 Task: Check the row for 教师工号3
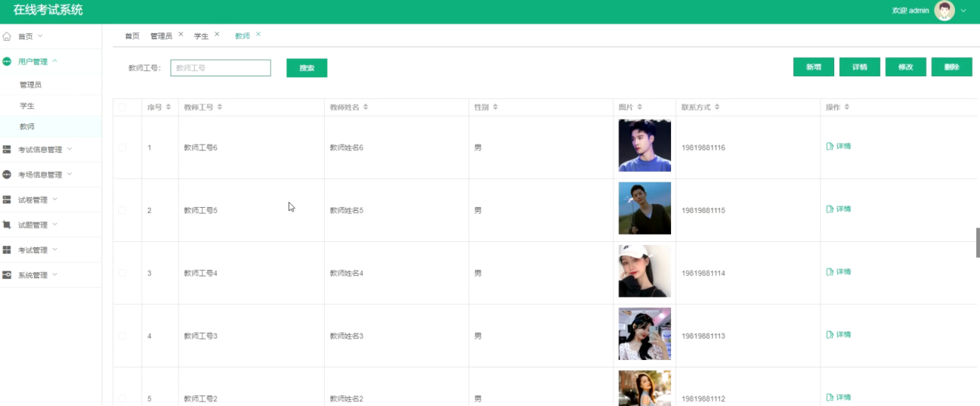pos(122,336)
